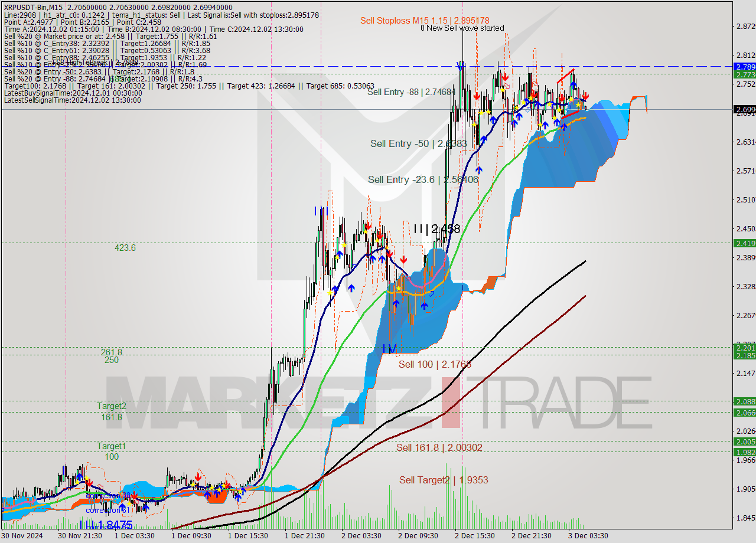The image size is (756, 543).
Task: Click the 'Target100: 2.1768' targets summary line
Action: 189,86
